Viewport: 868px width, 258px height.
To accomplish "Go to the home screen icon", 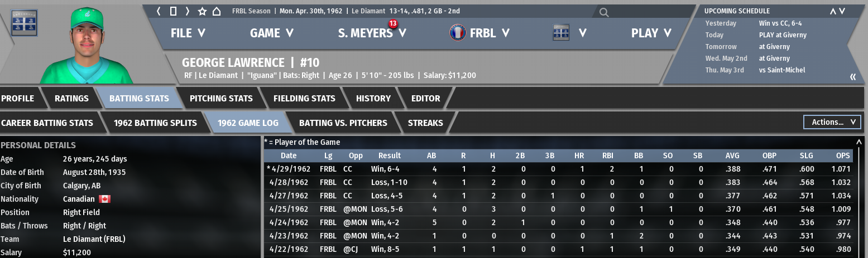I will click(x=217, y=11).
